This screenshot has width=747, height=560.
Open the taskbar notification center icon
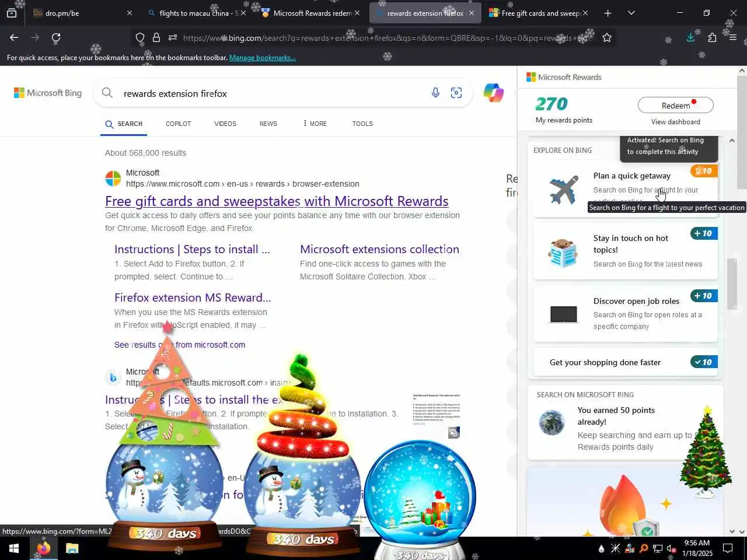[x=728, y=548]
